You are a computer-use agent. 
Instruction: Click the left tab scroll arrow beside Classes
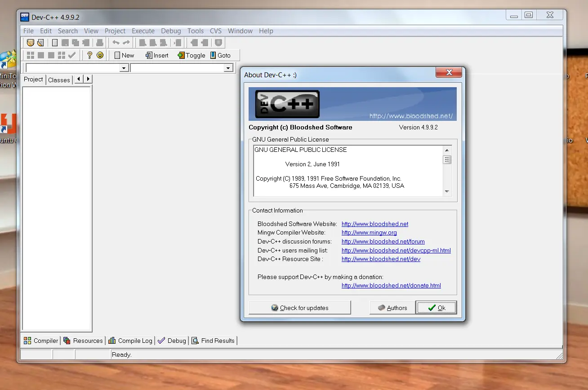[79, 79]
